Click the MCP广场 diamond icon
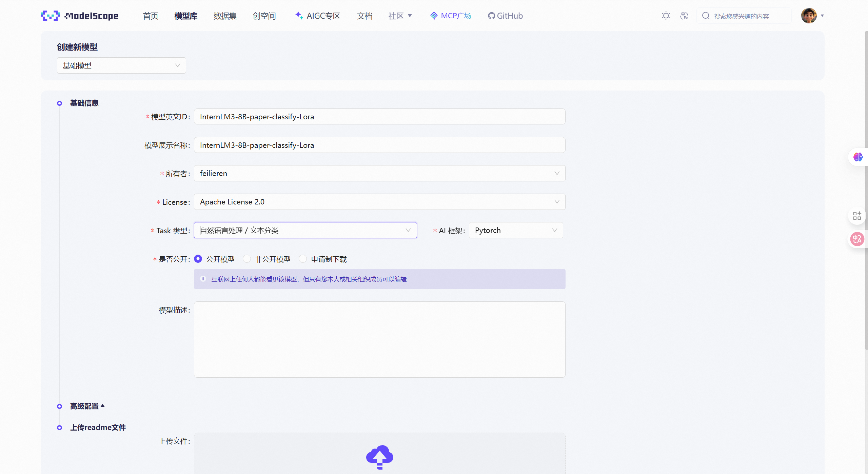 434,16
